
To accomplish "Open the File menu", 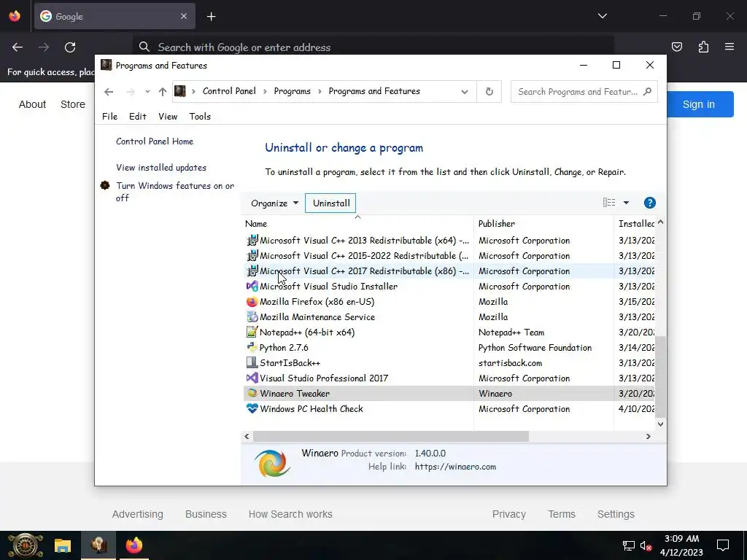I will [x=109, y=117].
